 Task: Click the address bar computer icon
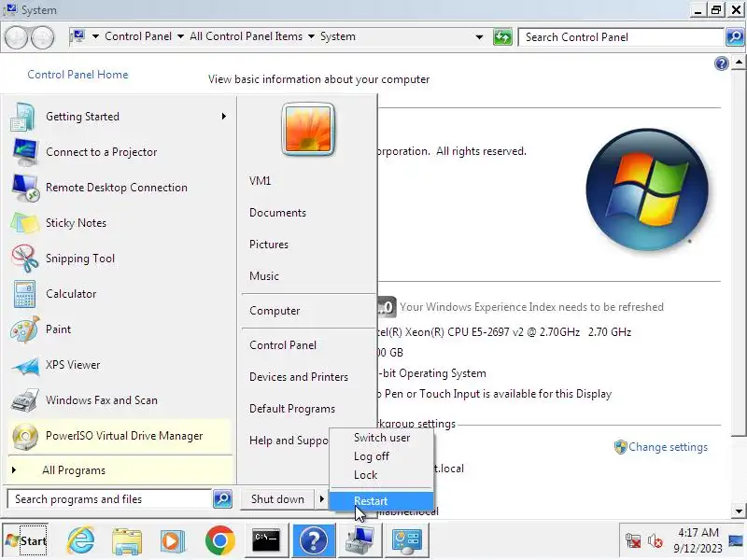click(x=78, y=36)
